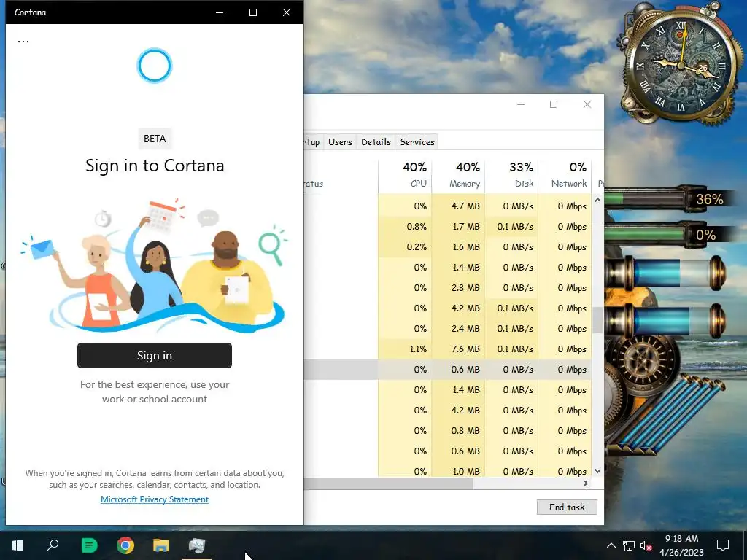Select the partly hidden Startup tab
Image resolution: width=747 pixels, height=560 pixels.
pyautogui.click(x=313, y=142)
